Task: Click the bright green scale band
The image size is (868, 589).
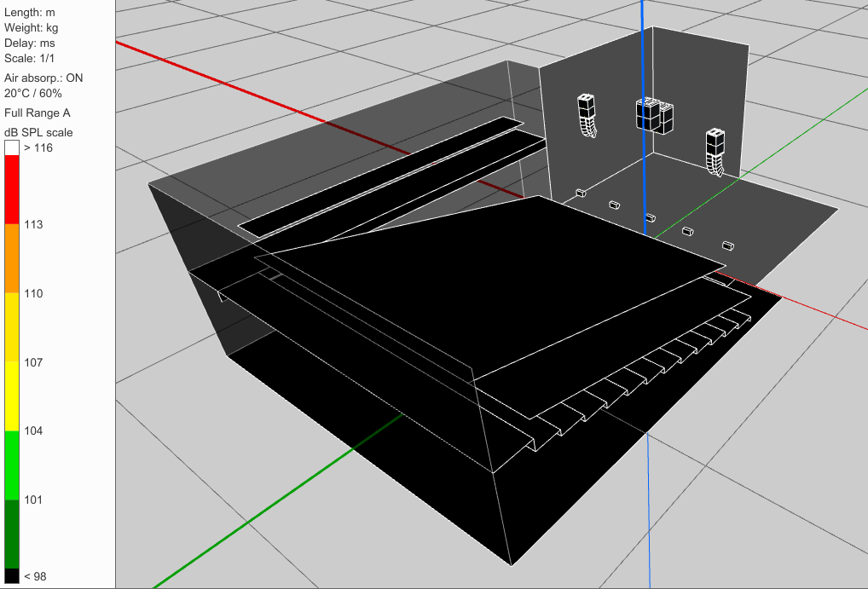Action: click(x=12, y=465)
